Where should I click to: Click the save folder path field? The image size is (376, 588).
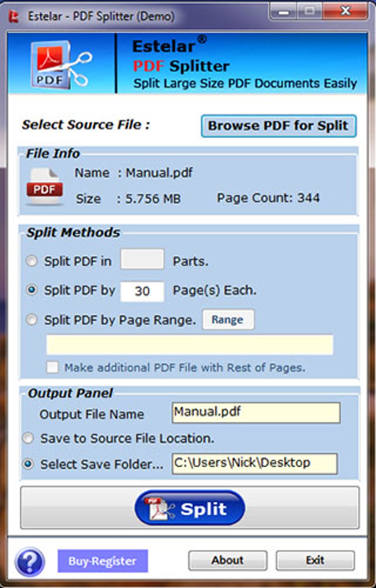pyautogui.click(x=255, y=464)
